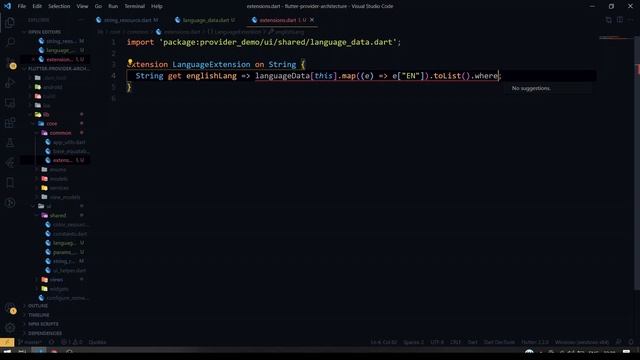This screenshot has height=360, width=640.
Task: Click the Dart language mode
Action: [x=472, y=342]
